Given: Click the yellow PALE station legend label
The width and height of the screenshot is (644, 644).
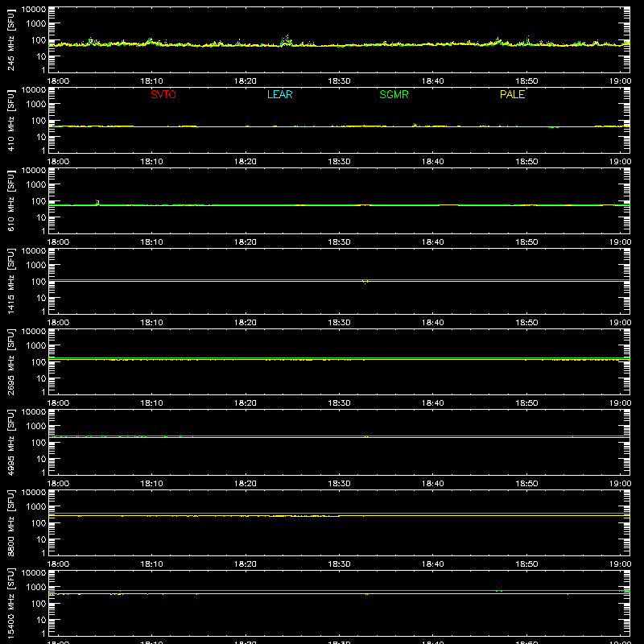Looking at the screenshot, I should pos(512,94).
